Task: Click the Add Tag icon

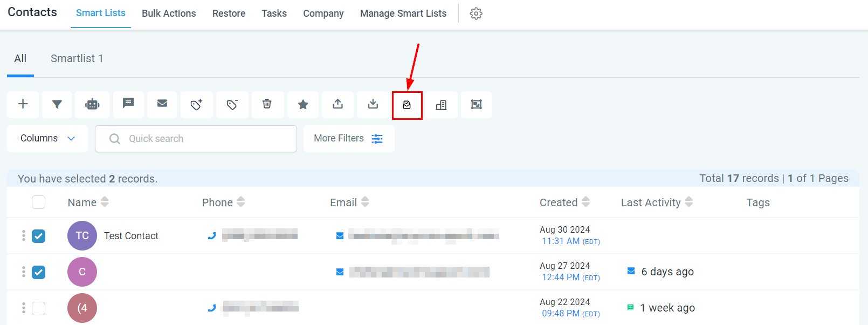Action: coord(197,104)
